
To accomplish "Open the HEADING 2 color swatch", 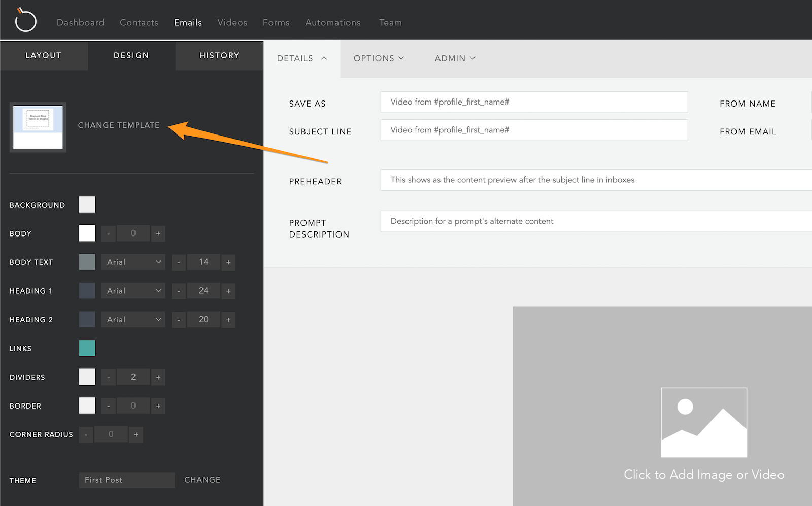I will 87,319.
